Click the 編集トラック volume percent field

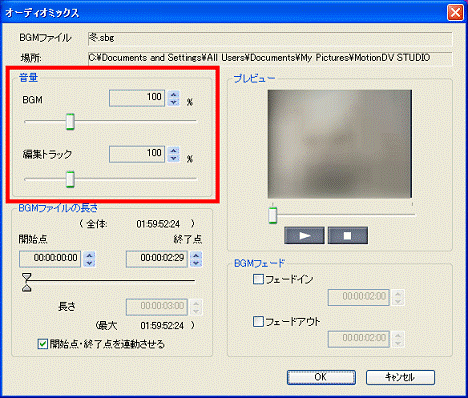click(x=137, y=155)
